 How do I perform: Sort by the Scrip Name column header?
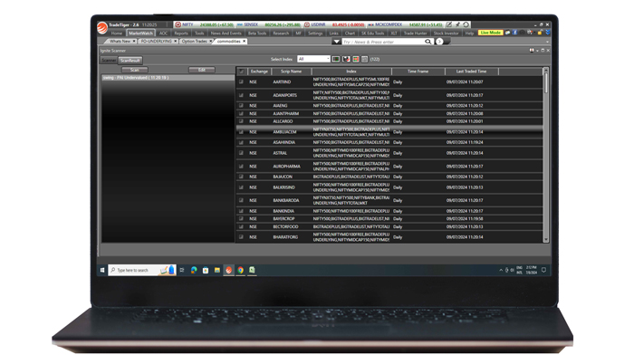click(291, 72)
